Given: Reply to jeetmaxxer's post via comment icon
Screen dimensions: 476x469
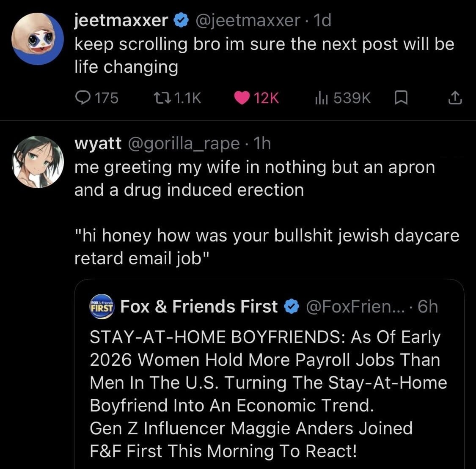Looking at the screenshot, I should click(82, 98).
